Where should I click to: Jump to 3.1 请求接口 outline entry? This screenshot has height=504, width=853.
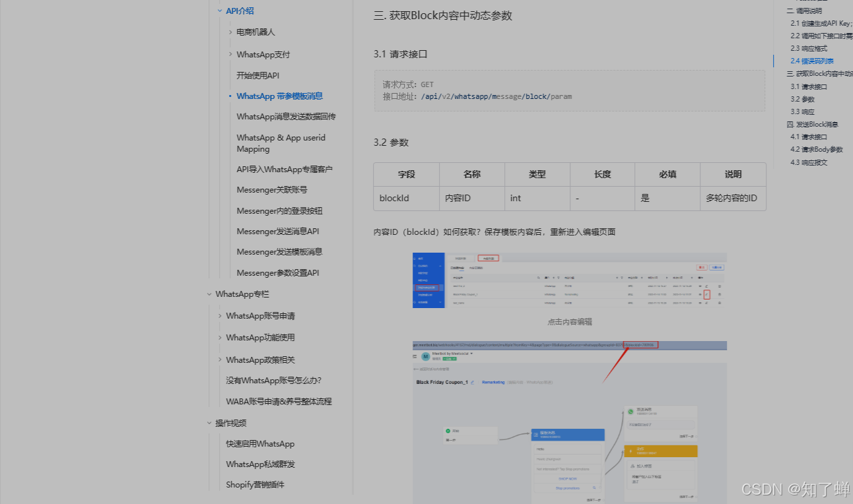(809, 86)
